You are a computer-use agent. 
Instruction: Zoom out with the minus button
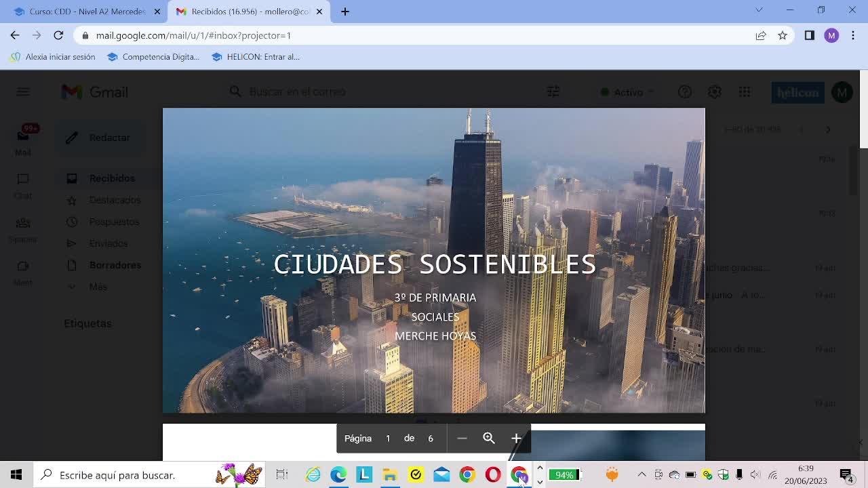[x=462, y=439]
